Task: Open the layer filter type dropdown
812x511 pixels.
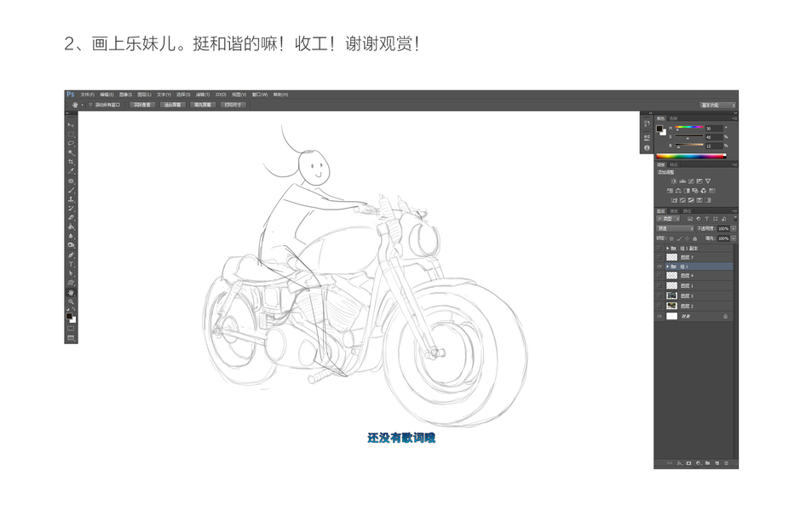Action: click(668, 219)
